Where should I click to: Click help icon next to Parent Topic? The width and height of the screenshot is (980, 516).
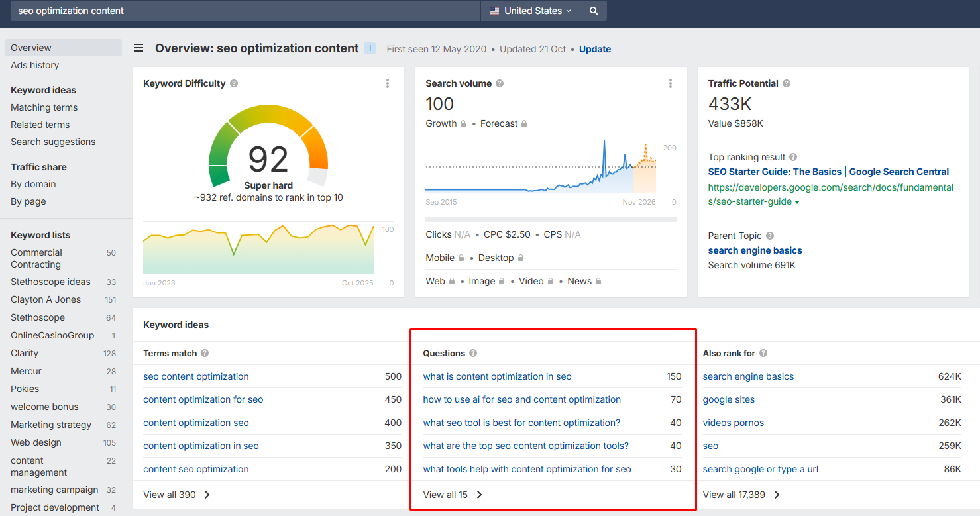(770, 236)
